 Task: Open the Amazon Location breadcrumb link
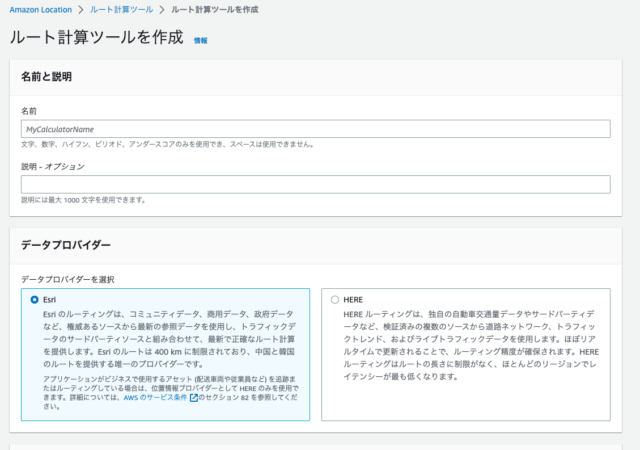[40, 10]
